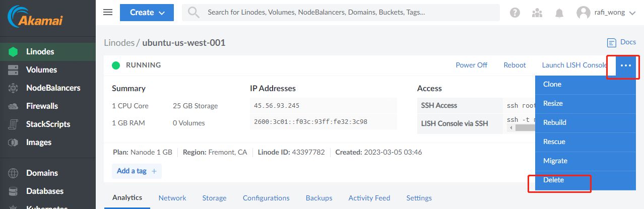Click the Power Off button

pyautogui.click(x=471, y=65)
